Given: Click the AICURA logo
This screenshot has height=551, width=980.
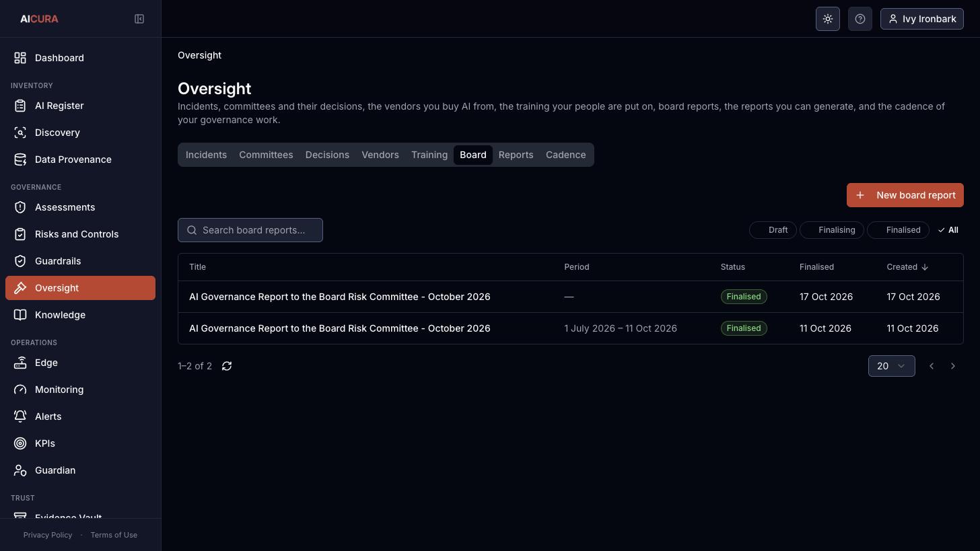Looking at the screenshot, I should point(39,19).
